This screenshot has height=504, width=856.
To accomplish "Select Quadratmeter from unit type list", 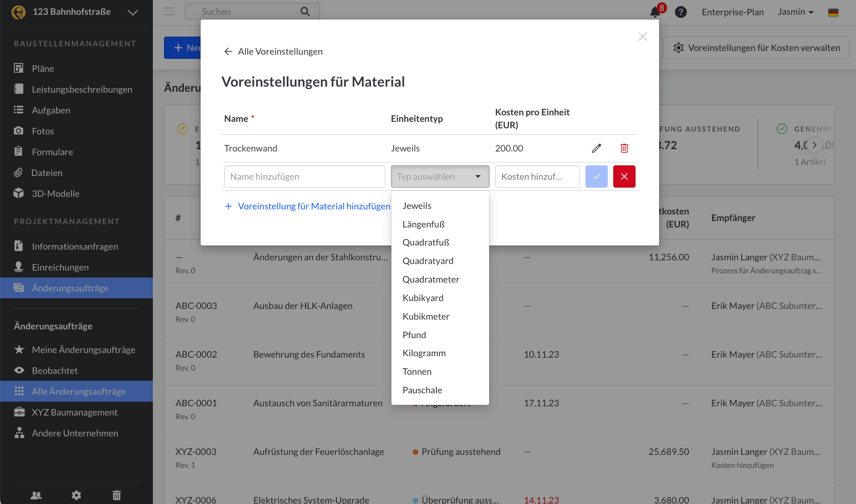I will 440,279.
